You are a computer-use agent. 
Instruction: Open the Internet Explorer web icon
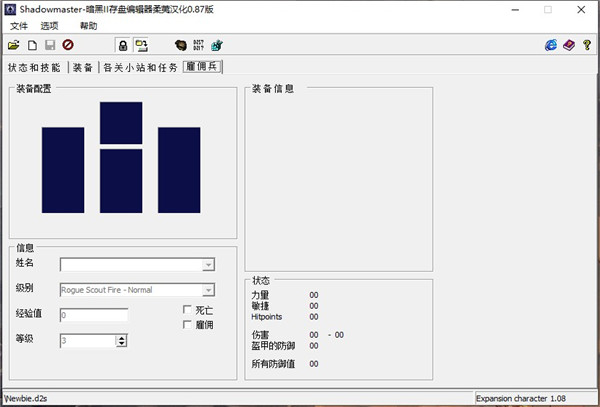tap(551, 45)
